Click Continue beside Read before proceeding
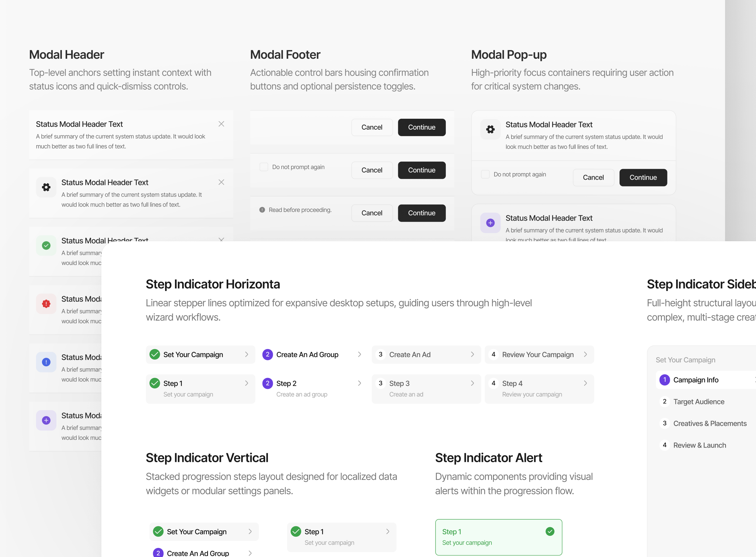The width and height of the screenshot is (756, 557). click(422, 213)
